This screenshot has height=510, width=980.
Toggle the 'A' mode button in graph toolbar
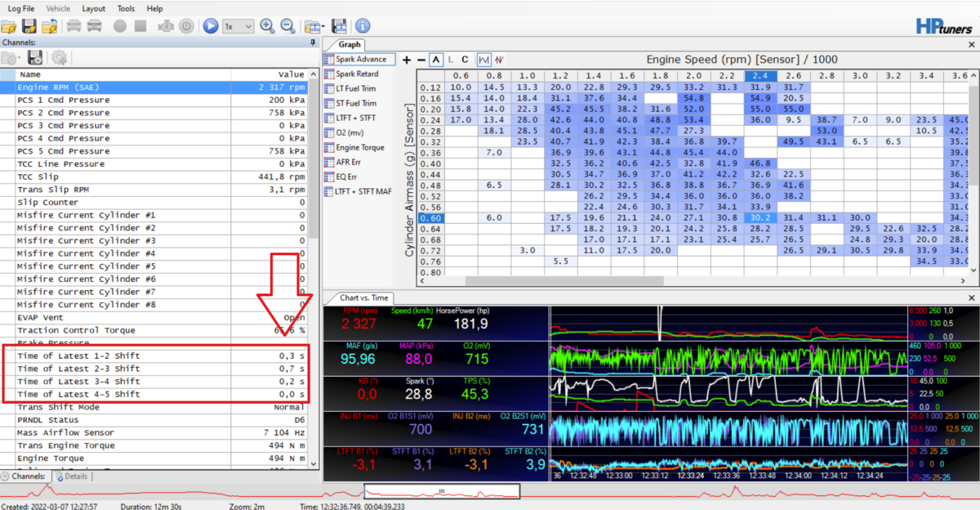436,60
